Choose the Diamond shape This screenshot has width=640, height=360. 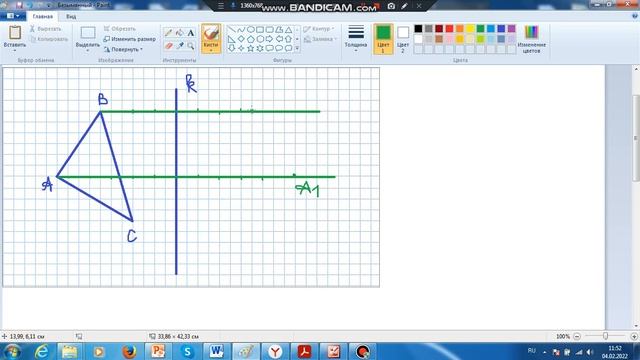pyautogui.click(x=241, y=39)
